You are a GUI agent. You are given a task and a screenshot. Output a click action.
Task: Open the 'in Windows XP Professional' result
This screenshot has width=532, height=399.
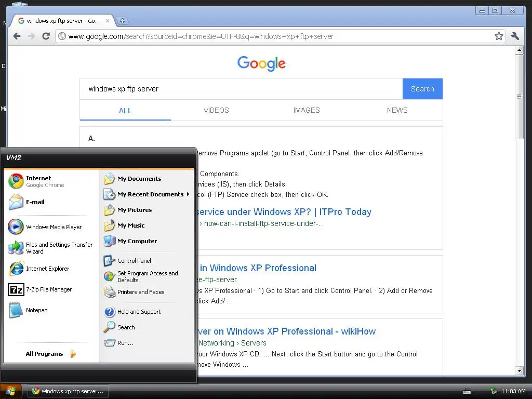258,268
